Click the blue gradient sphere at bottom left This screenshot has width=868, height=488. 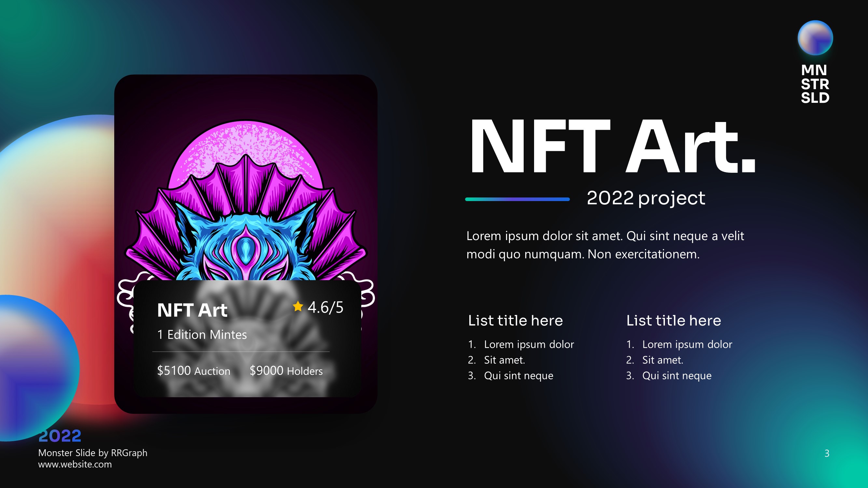(35, 368)
